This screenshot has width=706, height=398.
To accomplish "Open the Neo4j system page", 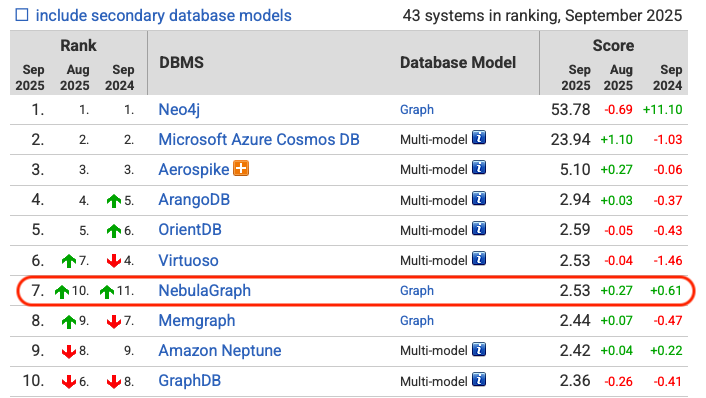I will (179, 109).
